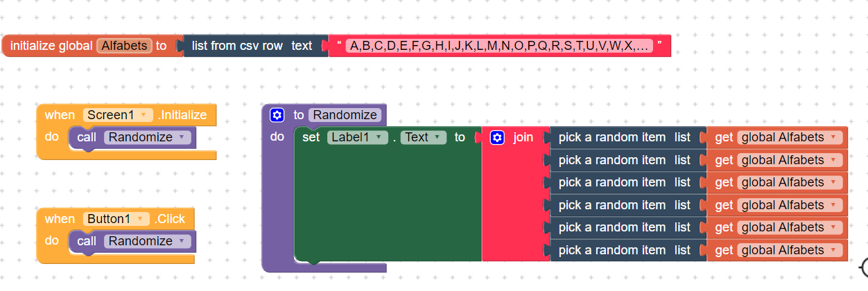Select the when Button1.Click event block

[59, 219]
